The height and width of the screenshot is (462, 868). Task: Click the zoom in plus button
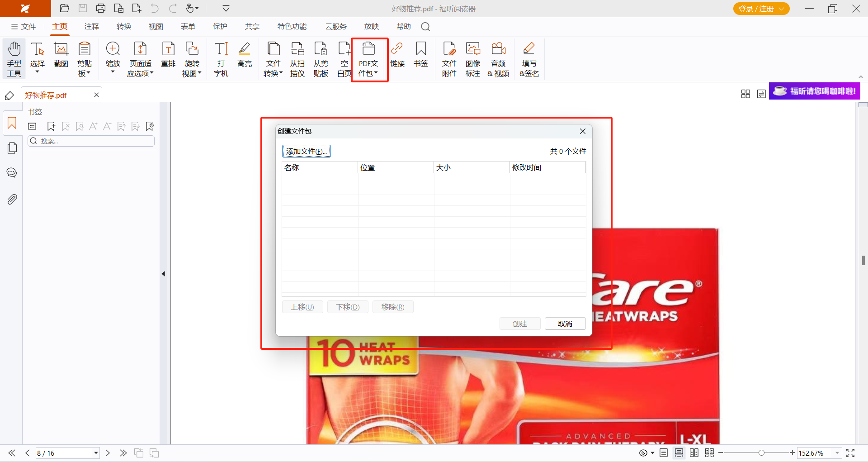(x=793, y=453)
